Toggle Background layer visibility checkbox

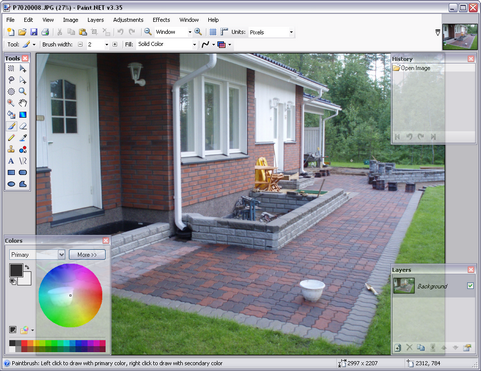470,286
